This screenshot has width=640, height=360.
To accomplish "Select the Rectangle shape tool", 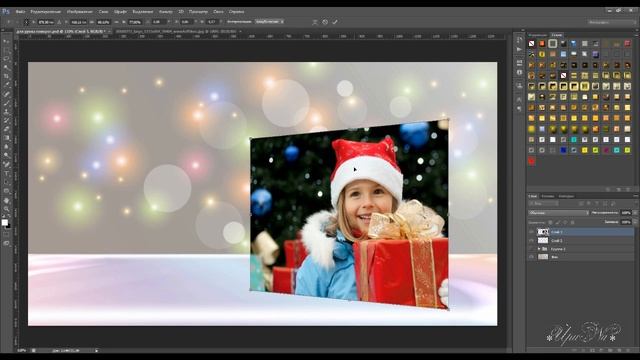I will click(6, 191).
